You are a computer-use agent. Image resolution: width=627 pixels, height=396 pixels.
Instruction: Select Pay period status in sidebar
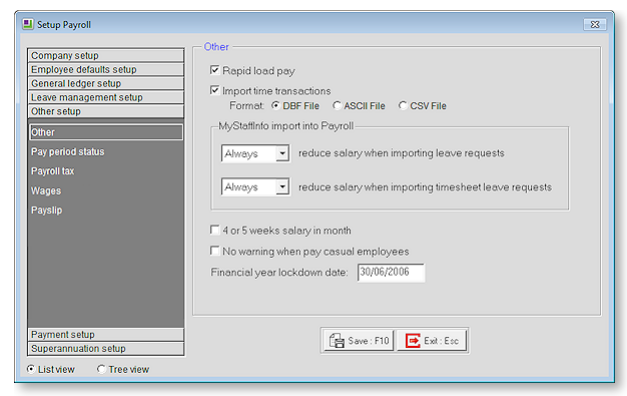68,152
